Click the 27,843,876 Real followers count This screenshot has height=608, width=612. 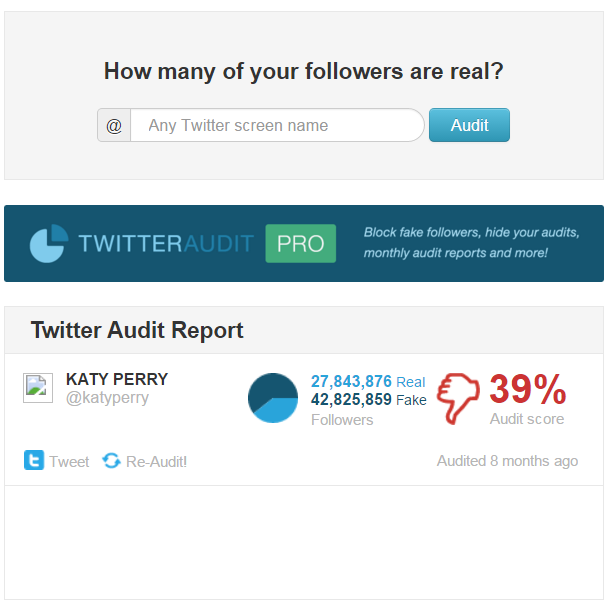(x=368, y=381)
